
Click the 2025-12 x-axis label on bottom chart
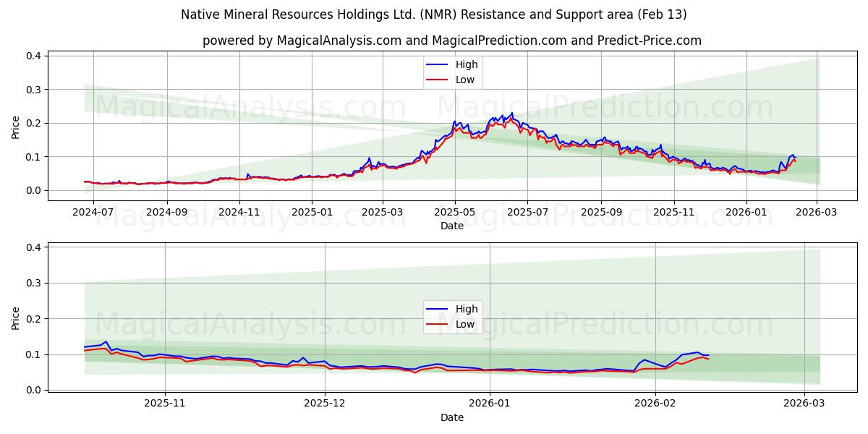325,404
